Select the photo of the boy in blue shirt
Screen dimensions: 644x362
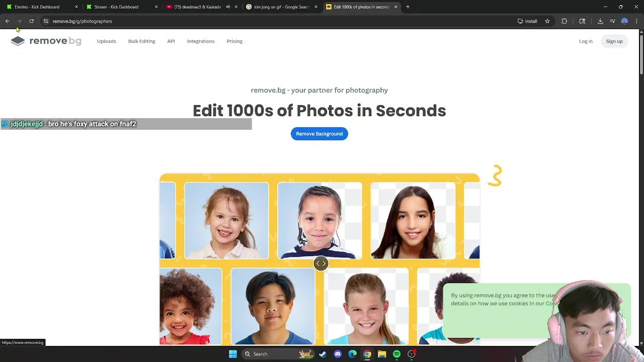click(273, 307)
